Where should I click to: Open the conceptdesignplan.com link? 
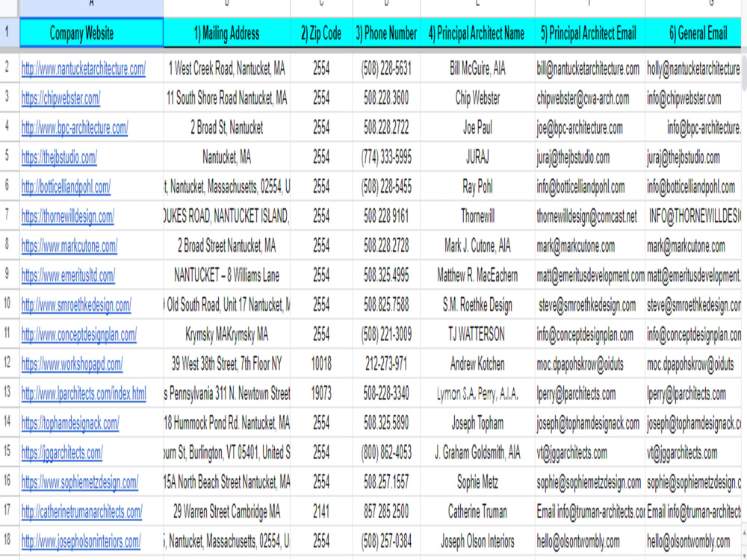pyautogui.click(x=79, y=335)
